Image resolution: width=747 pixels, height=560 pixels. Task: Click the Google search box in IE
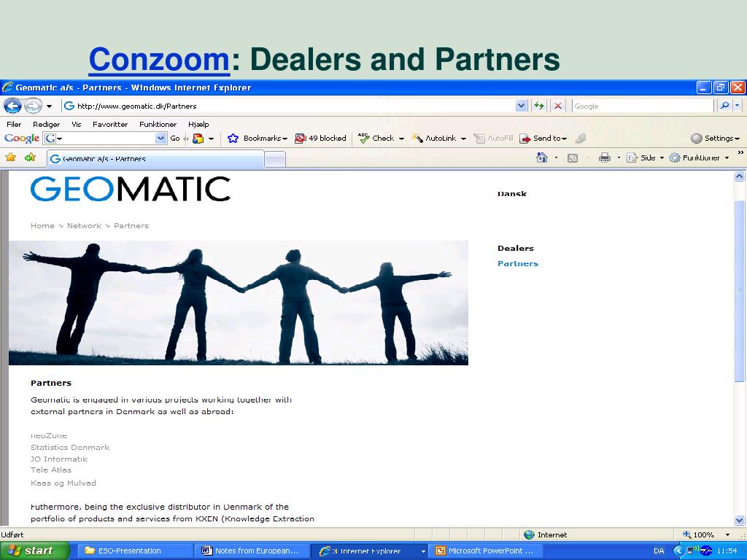pyautogui.click(x=643, y=106)
